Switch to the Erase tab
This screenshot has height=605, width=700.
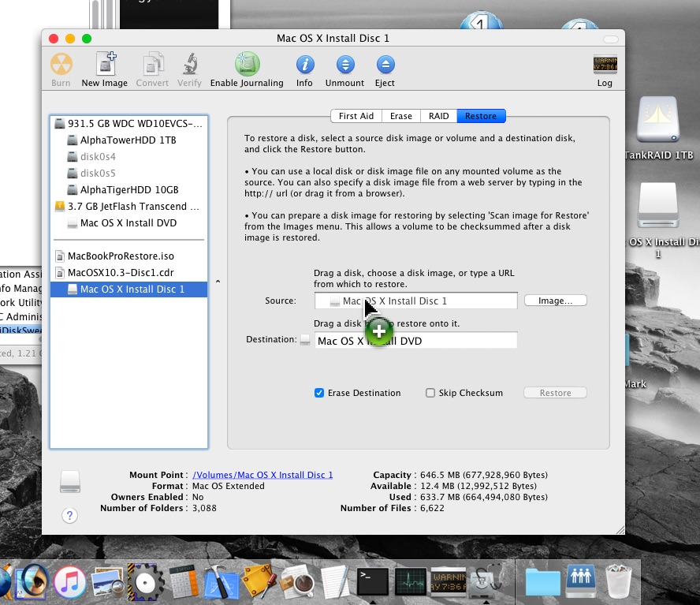401,116
